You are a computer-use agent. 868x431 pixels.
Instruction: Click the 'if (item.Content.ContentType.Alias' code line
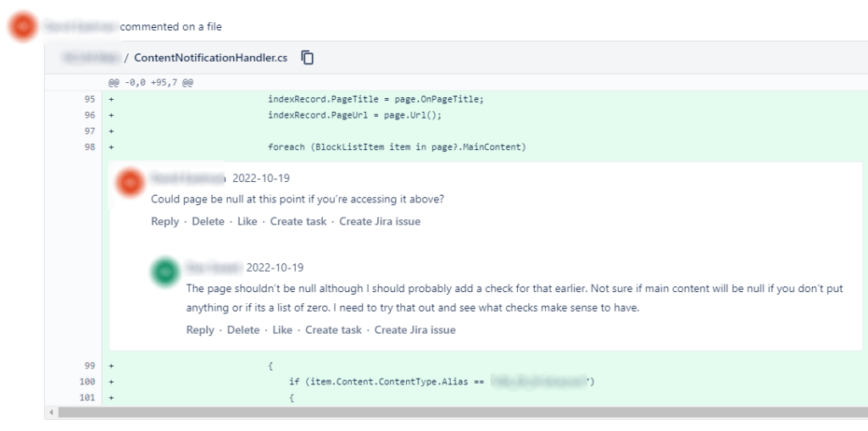442,382
